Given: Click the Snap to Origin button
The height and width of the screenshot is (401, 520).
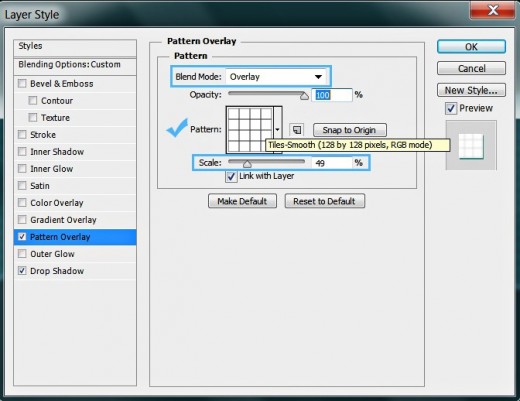Looking at the screenshot, I should 350,130.
